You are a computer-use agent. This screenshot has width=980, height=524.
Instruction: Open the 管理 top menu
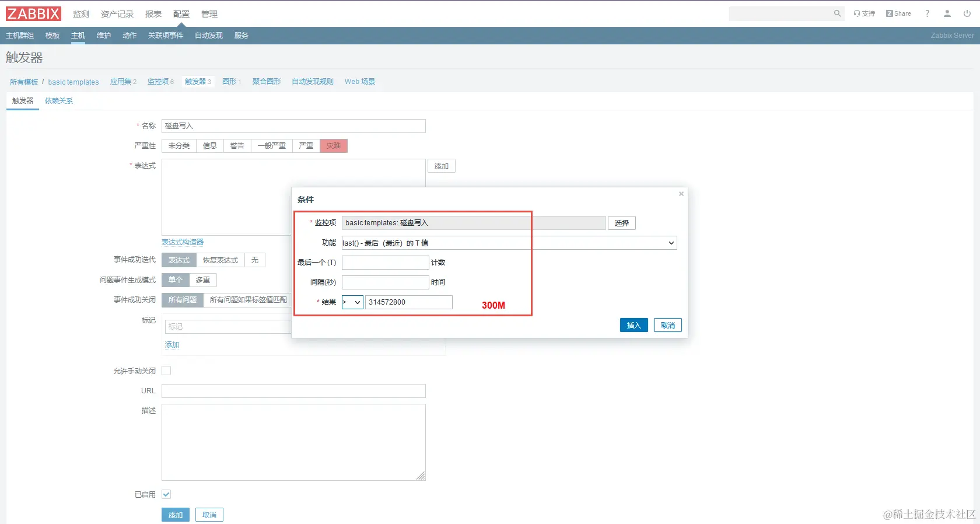click(209, 14)
